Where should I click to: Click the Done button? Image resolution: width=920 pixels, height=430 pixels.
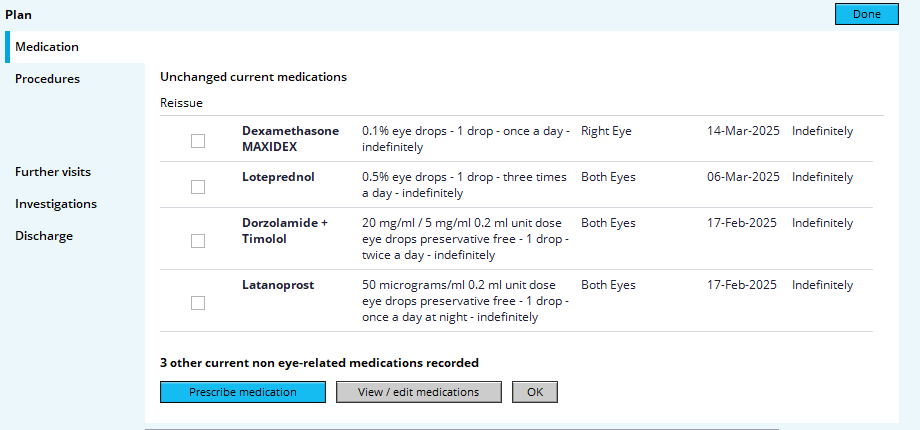click(867, 14)
